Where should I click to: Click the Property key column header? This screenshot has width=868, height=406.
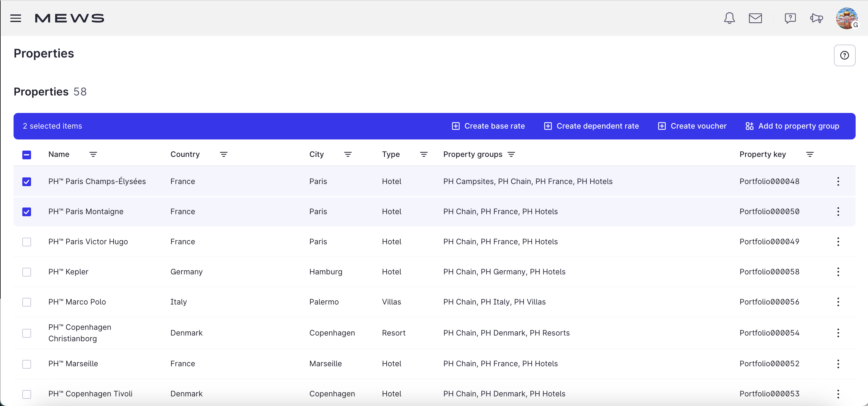tap(763, 154)
